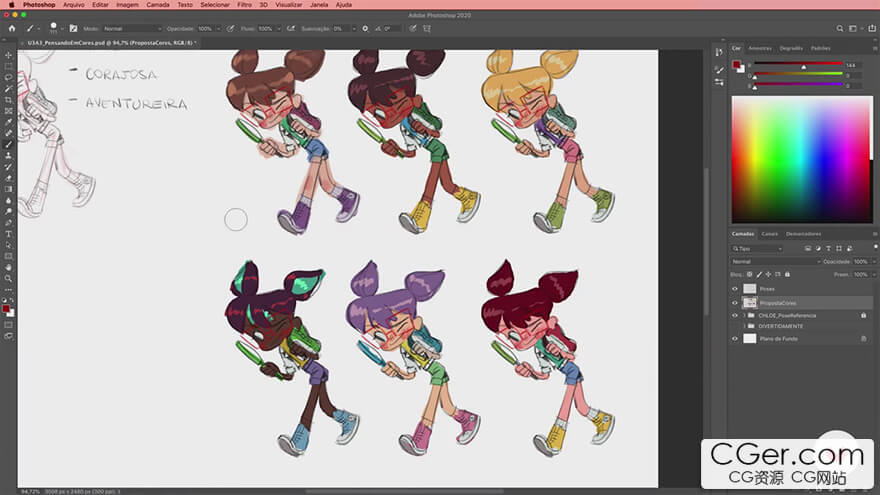
Task: Select the Move tool
Action: click(x=8, y=56)
